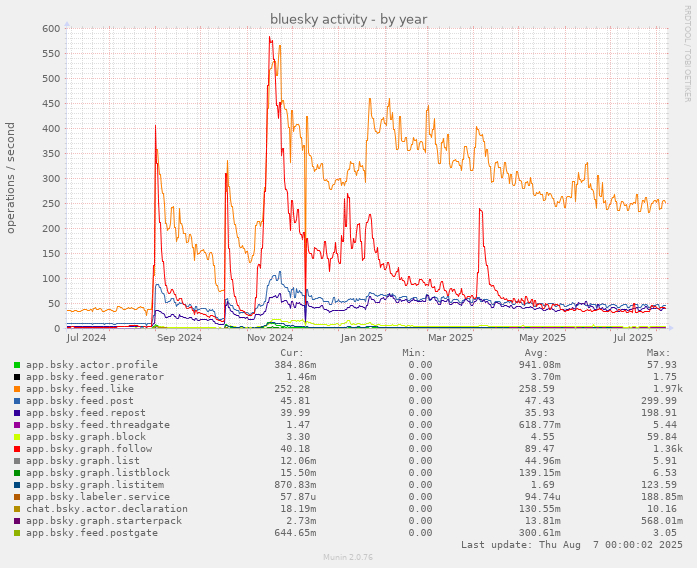Click the red app.bsky.graph.follow legend swatch
This screenshot has width=697, height=568.
[17, 449]
